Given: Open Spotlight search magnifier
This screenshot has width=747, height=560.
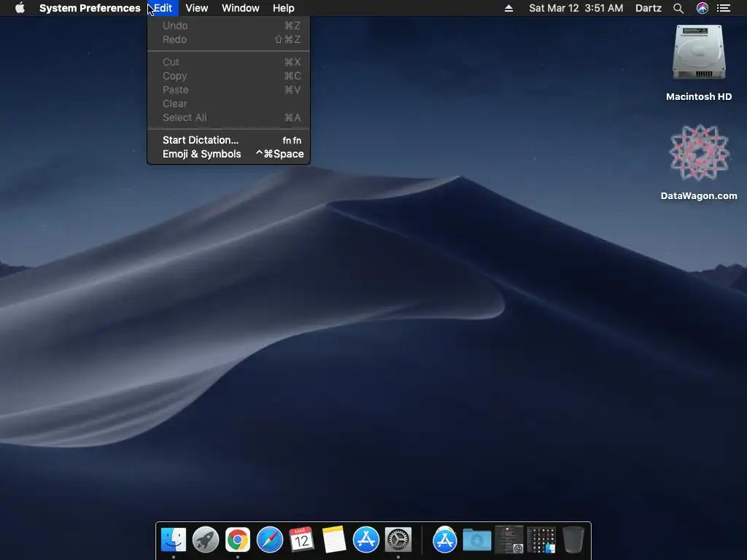Looking at the screenshot, I should pyautogui.click(x=678, y=8).
